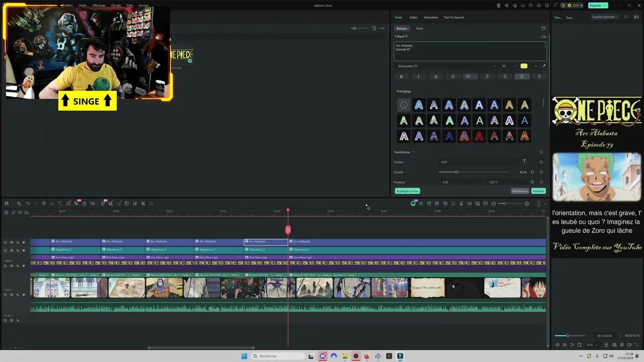Zoom out the timeline with the minus button
Screen dimensions: 644x362
[494, 204]
